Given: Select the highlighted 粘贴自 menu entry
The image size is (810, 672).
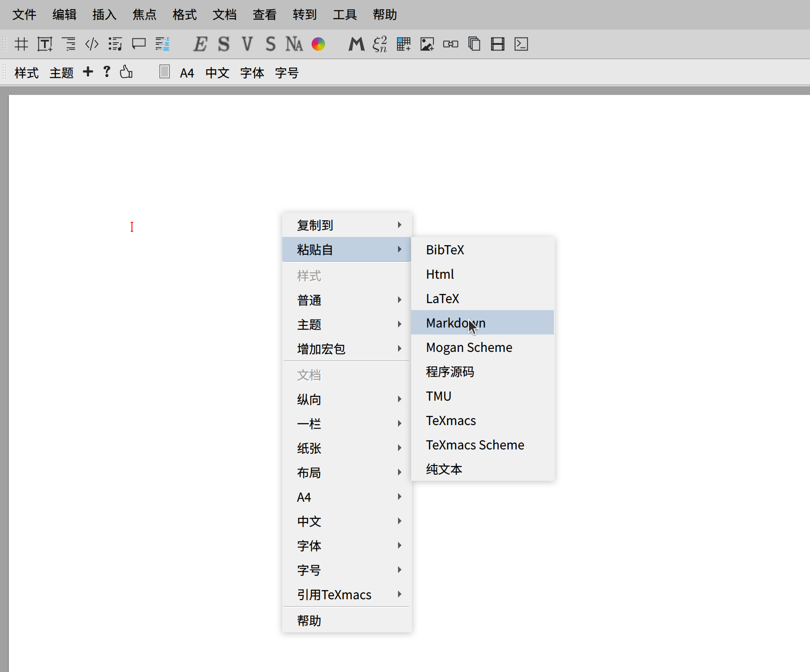Looking at the screenshot, I should click(x=347, y=249).
